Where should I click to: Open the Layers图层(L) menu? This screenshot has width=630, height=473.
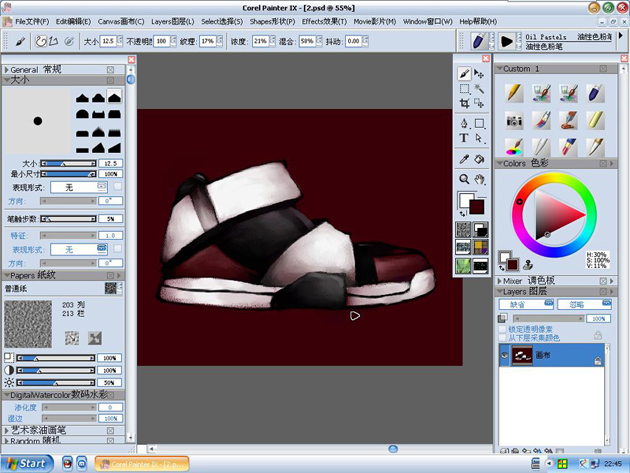[x=172, y=21]
